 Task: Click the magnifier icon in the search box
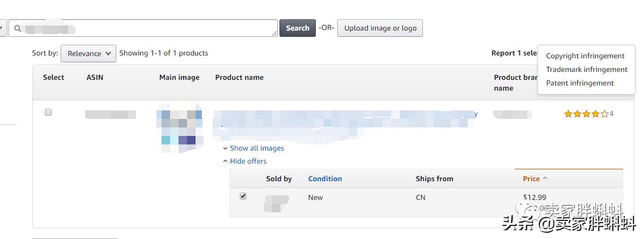coord(18,28)
